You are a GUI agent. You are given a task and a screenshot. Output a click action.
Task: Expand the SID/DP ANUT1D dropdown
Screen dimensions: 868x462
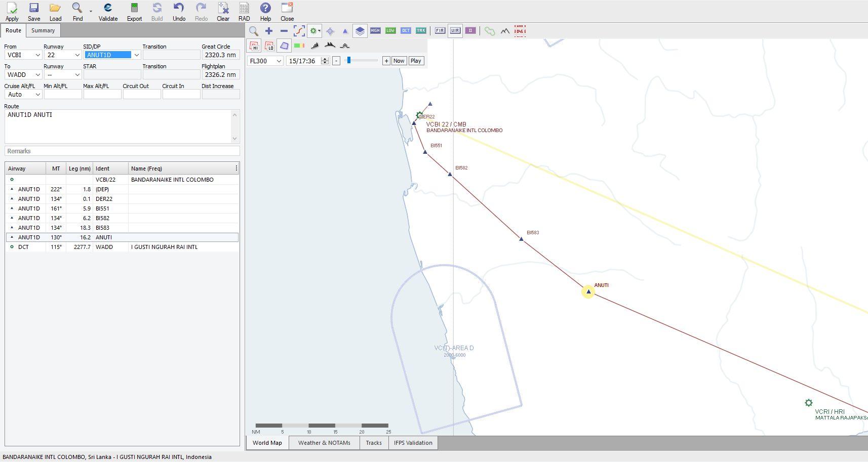click(136, 55)
